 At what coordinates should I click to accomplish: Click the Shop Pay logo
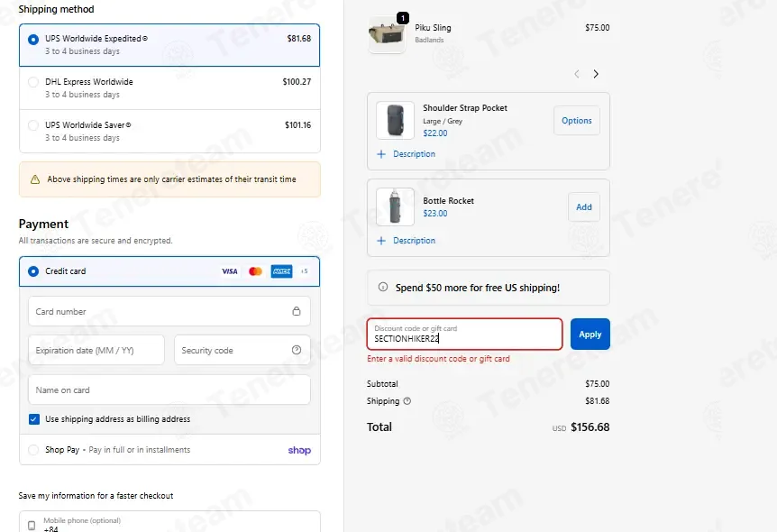coord(299,450)
